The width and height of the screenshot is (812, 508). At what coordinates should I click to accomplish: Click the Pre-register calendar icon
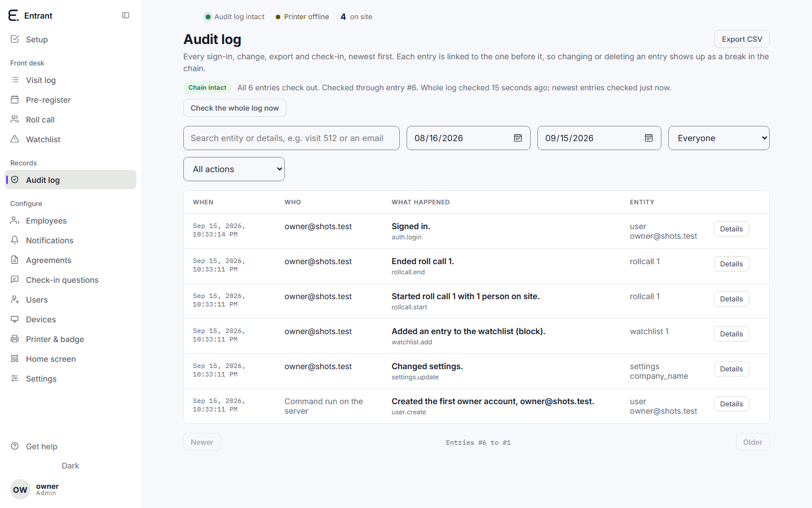click(15, 99)
